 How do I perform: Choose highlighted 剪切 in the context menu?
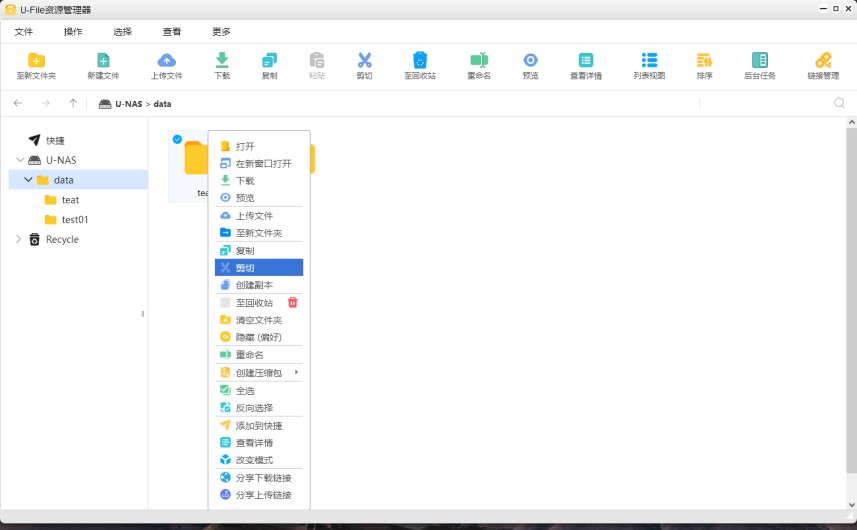pyautogui.click(x=259, y=268)
